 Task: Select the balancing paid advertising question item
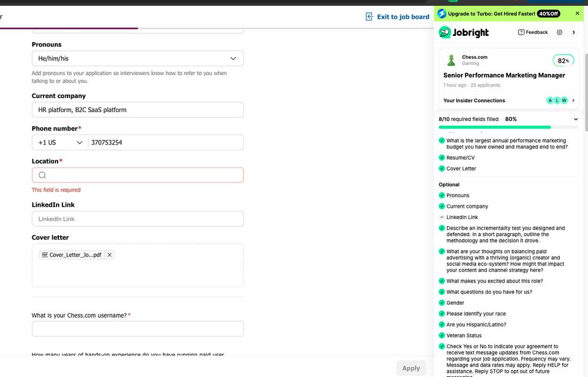[505, 261]
